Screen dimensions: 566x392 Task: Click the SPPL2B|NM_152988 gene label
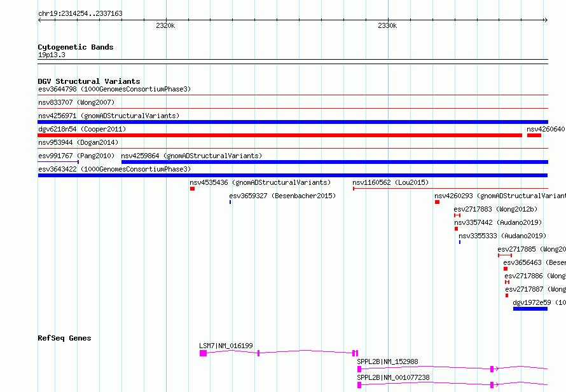click(387, 362)
